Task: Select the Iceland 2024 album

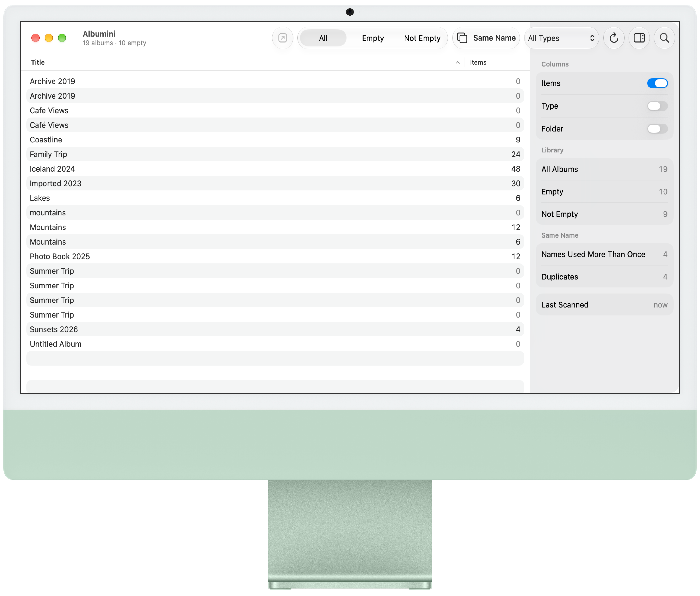Action: (275, 169)
